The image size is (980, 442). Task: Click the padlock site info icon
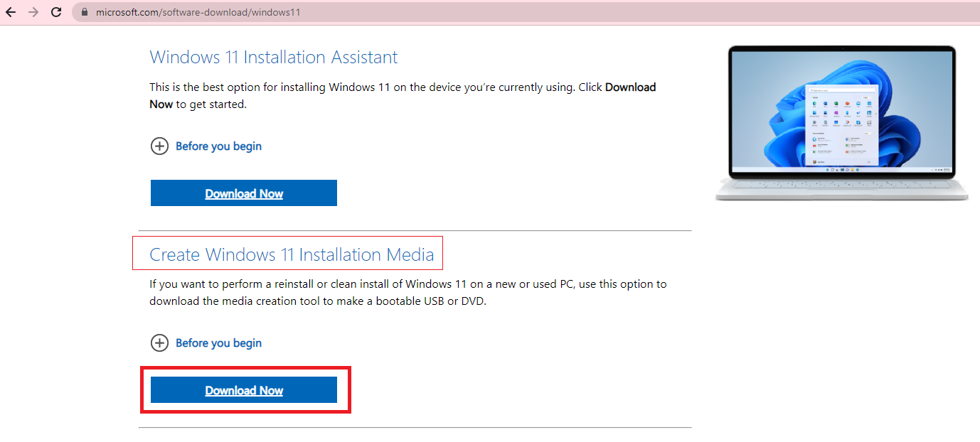85,12
